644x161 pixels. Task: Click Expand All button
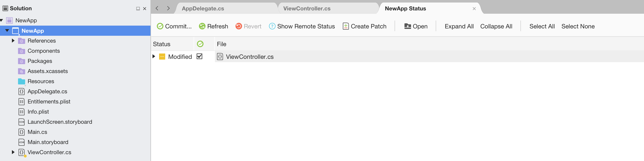coord(459,26)
